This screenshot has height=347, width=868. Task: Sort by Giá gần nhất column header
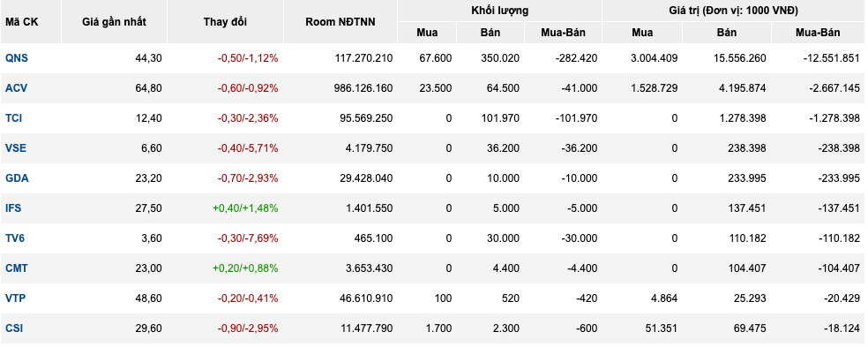coord(114,22)
